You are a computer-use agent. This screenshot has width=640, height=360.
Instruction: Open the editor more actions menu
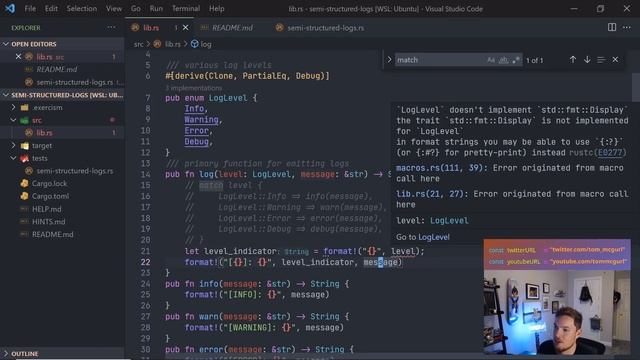[627, 27]
